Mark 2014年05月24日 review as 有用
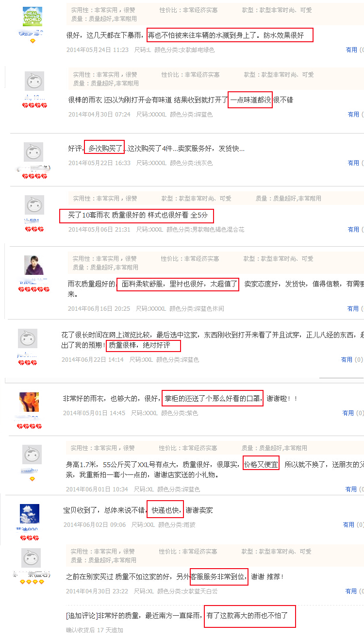364x640 pixels. click(351, 50)
